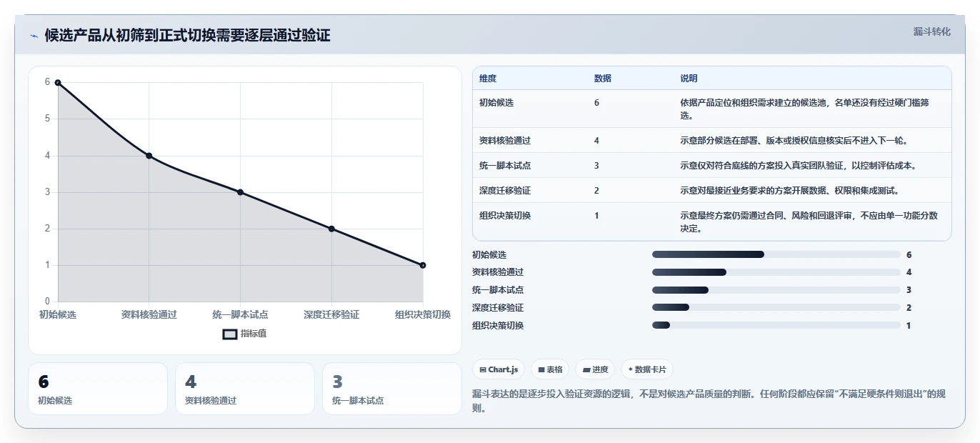
Task: Click the 资料核验通过 progress bar
Action: click(776, 272)
